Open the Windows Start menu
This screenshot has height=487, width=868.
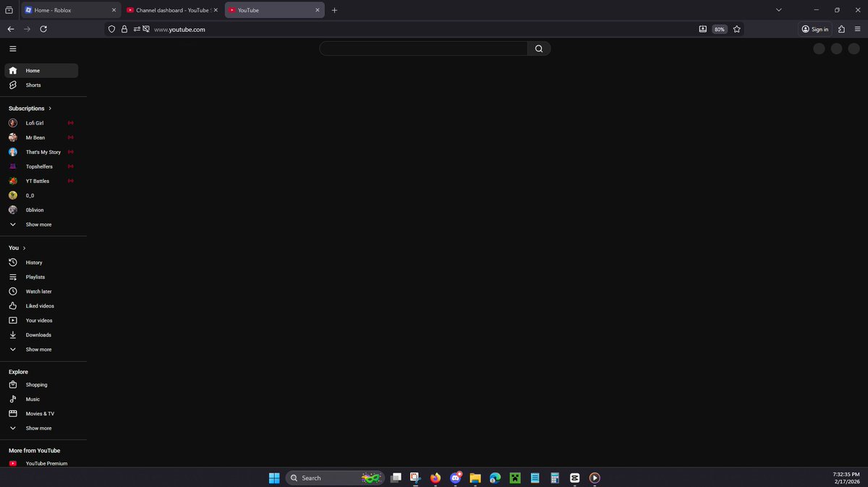click(274, 478)
